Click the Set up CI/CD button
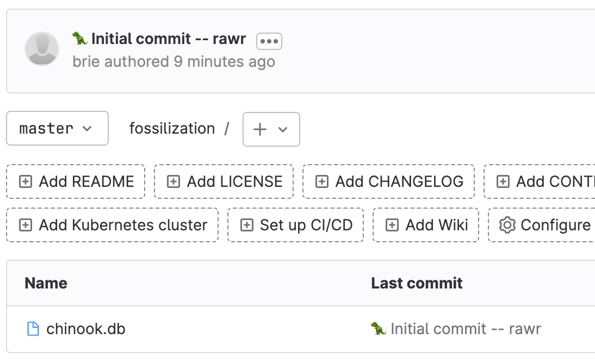The height and width of the screenshot is (364, 595). point(295,225)
